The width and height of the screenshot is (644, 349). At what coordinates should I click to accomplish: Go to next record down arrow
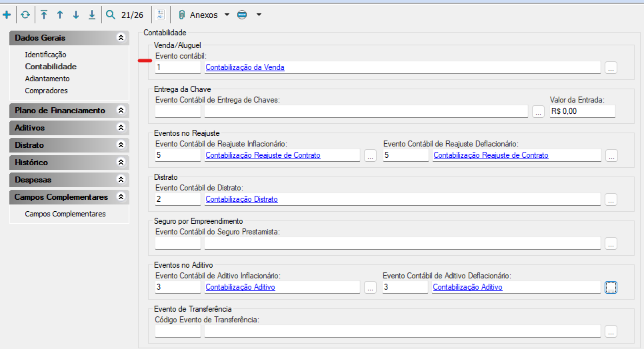coord(76,15)
